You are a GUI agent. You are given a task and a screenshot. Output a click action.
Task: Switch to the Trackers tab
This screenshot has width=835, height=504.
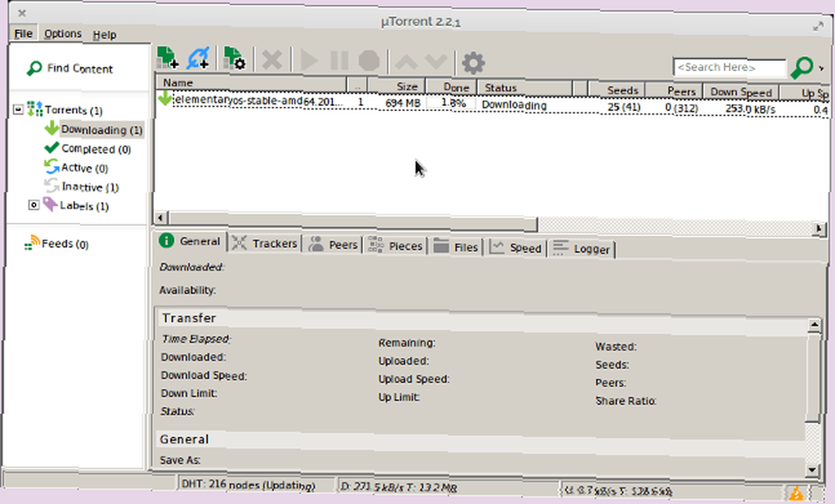265,243
